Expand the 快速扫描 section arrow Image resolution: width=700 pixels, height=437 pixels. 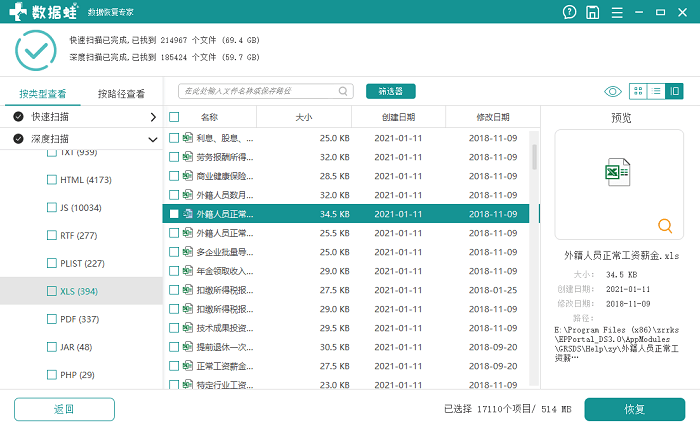coord(153,117)
